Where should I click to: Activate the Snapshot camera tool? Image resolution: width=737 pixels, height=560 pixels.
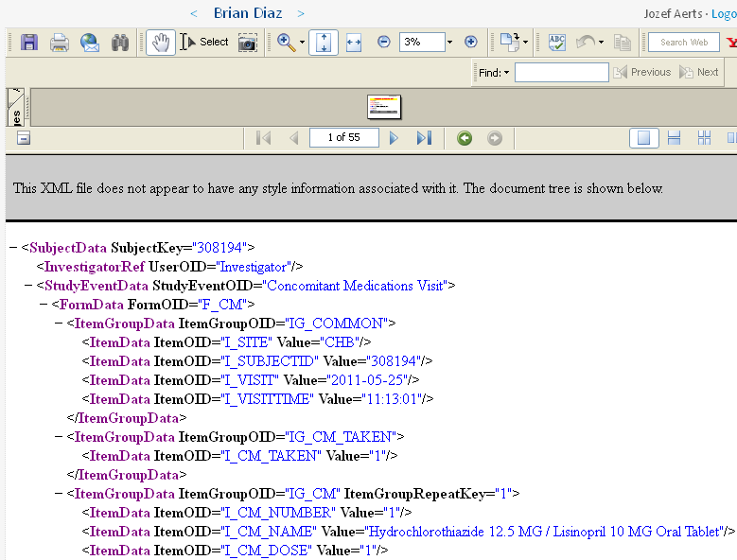tap(248, 43)
